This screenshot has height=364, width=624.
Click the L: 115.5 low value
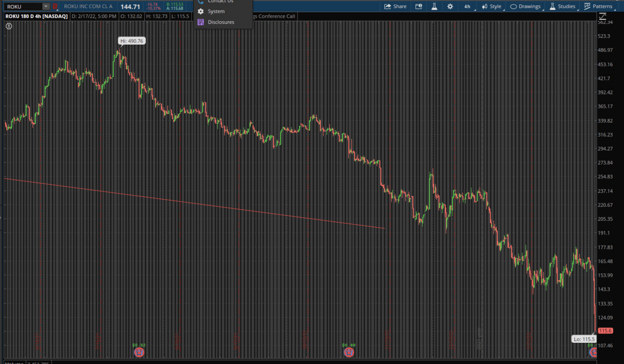point(180,16)
